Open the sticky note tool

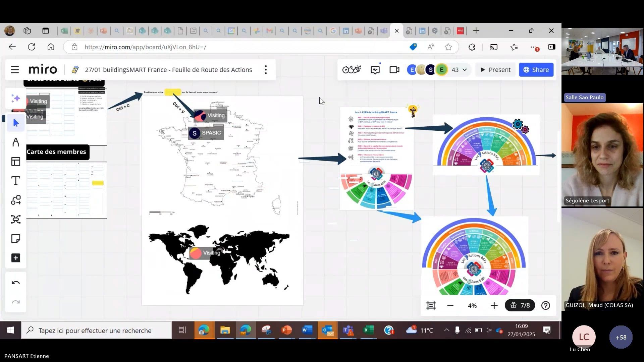click(16, 238)
